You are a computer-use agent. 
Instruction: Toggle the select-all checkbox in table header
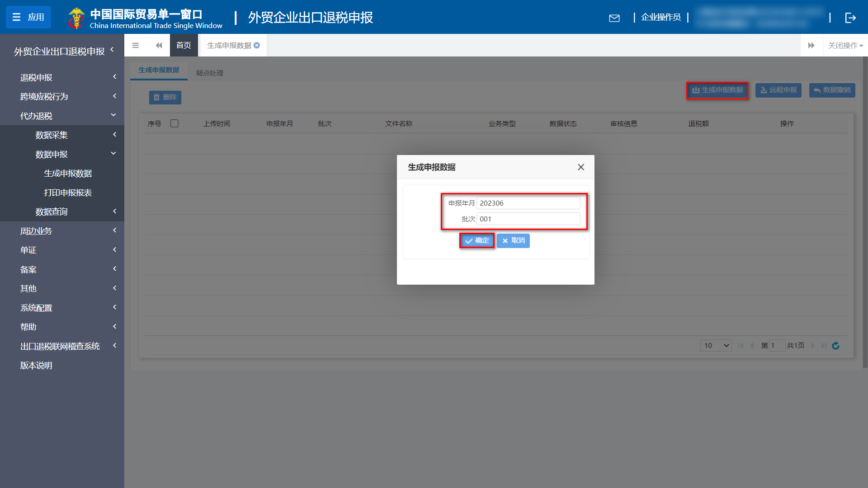point(175,123)
